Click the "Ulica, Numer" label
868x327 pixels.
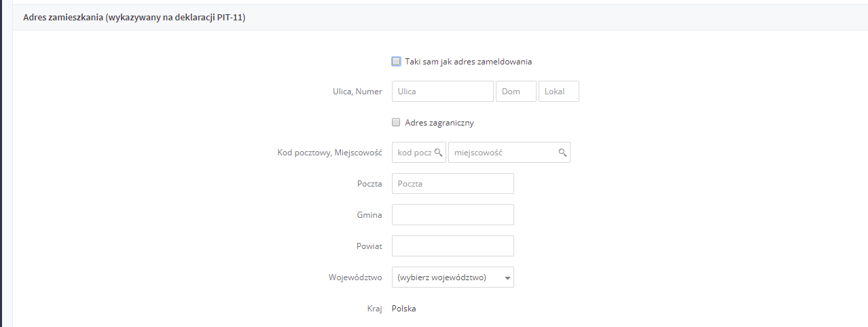[355, 92]
